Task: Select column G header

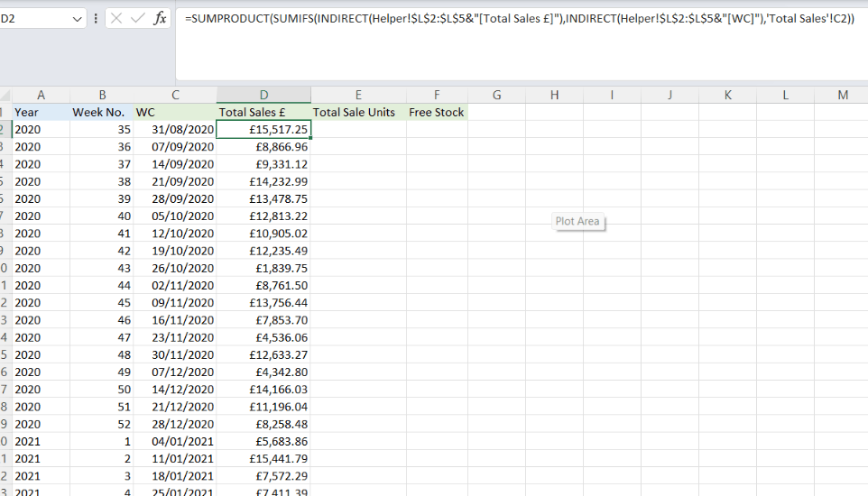Action: [496, 95]
